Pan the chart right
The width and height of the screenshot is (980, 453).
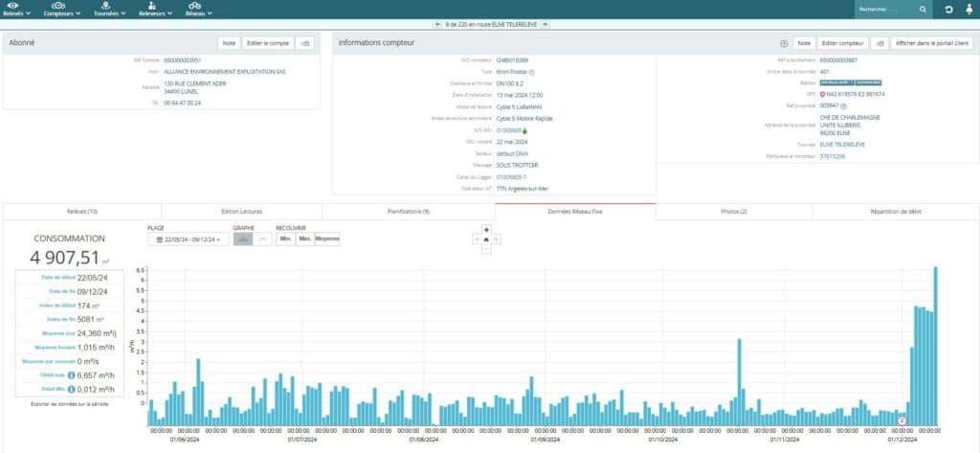(x=497, y=239)
